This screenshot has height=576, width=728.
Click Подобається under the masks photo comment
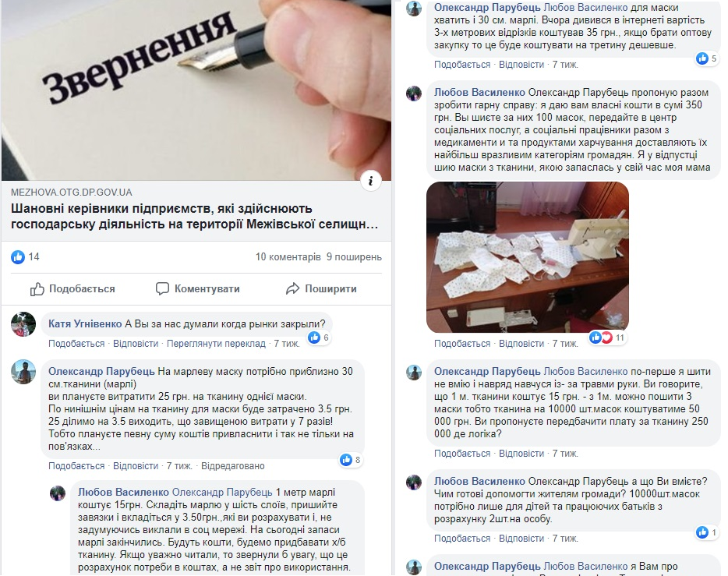pyautogui.click(x=462, y=344)
